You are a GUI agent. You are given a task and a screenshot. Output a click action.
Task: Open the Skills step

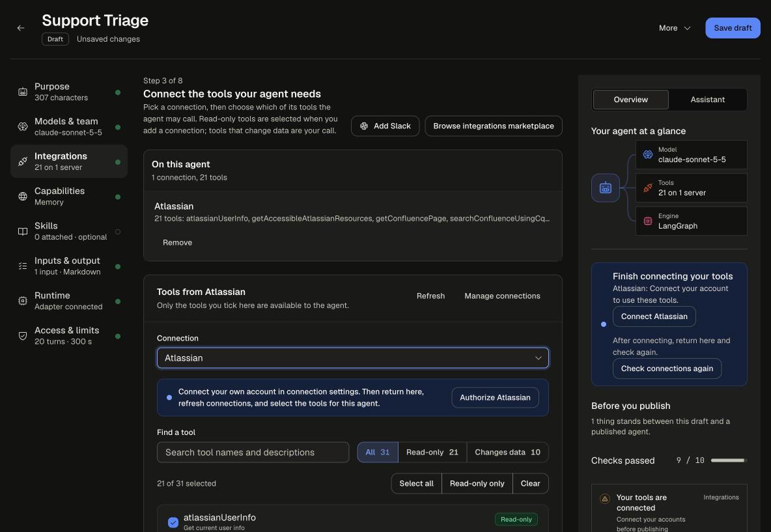pyautogui.click(x=69, y=232)
